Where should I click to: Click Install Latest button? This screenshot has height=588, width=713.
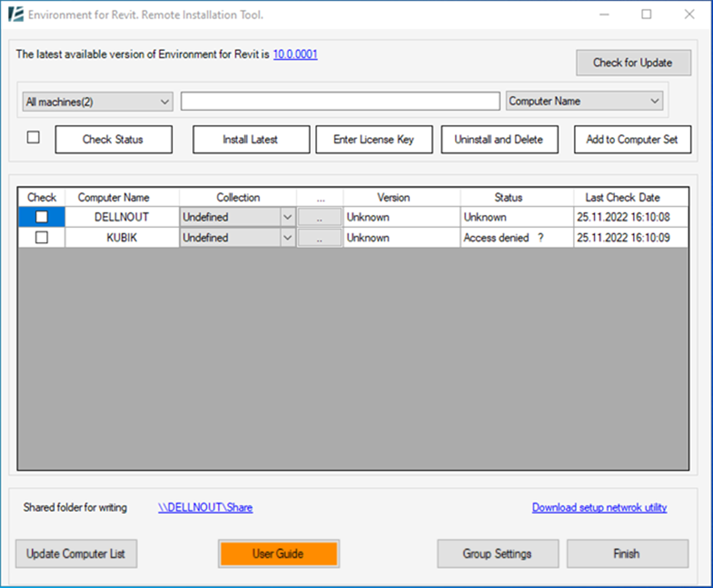point(251,139)
